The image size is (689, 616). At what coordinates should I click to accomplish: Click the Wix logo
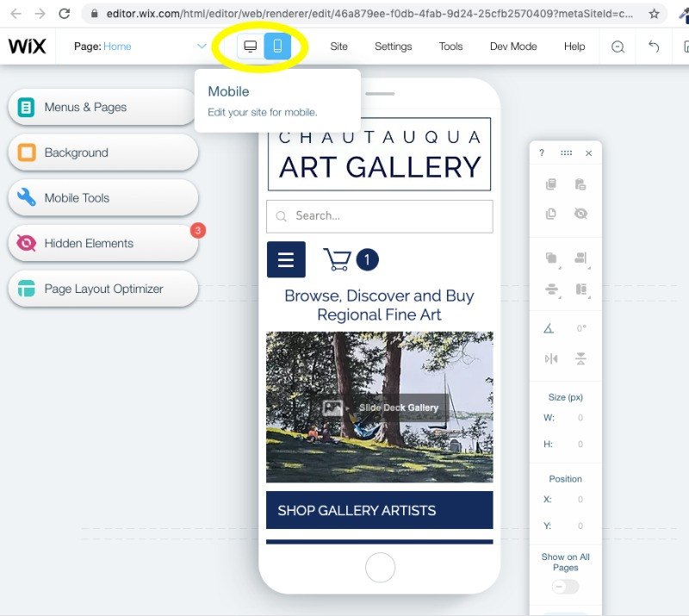[28, 47]
